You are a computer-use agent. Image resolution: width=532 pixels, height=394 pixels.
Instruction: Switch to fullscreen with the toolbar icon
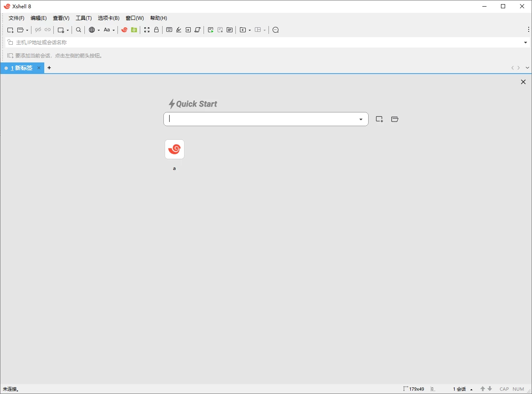147,30
